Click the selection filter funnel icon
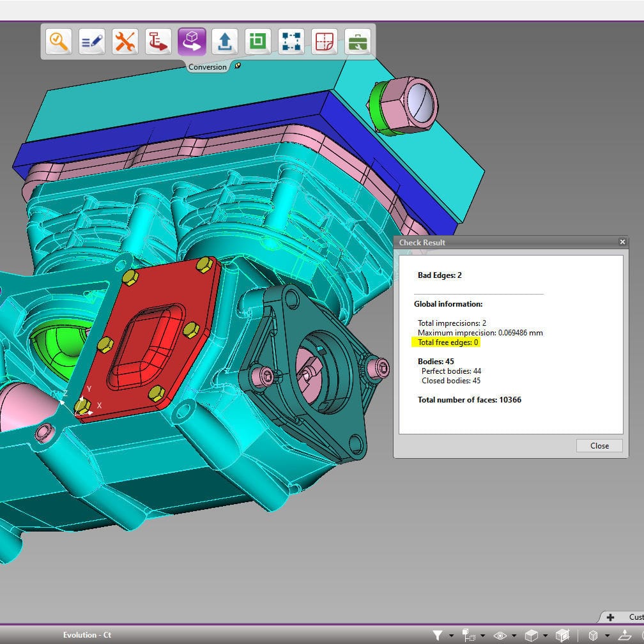The height and width of the screenshot is (644, 644). click(x=439, y=636)
